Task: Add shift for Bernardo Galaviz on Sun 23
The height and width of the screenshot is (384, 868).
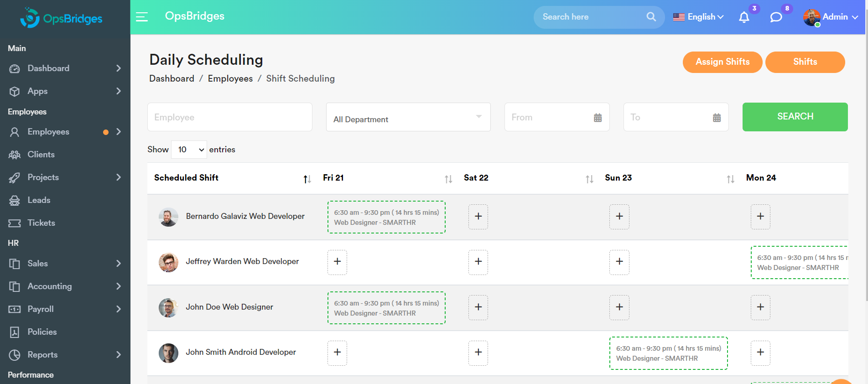Action: tap(619, 217)
